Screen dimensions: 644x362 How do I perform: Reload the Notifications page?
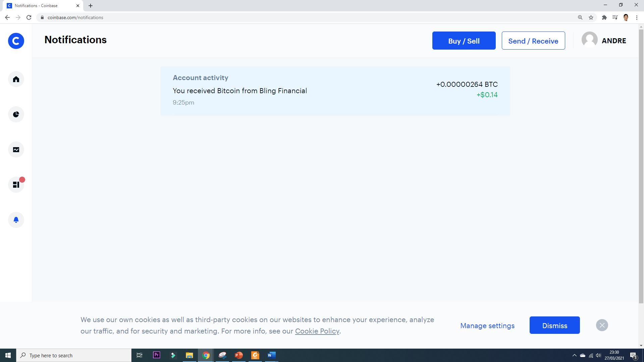pos(29,17)
